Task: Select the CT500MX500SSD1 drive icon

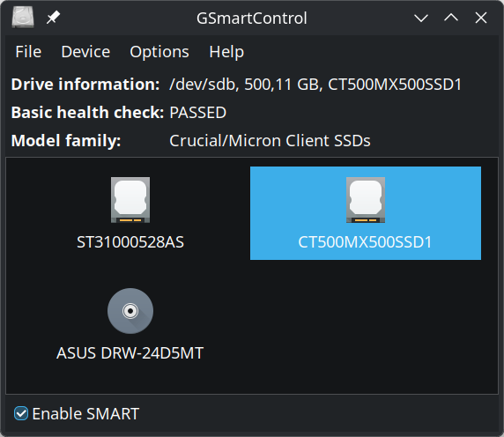Action: pyautogui.click(x=366, y=200)
